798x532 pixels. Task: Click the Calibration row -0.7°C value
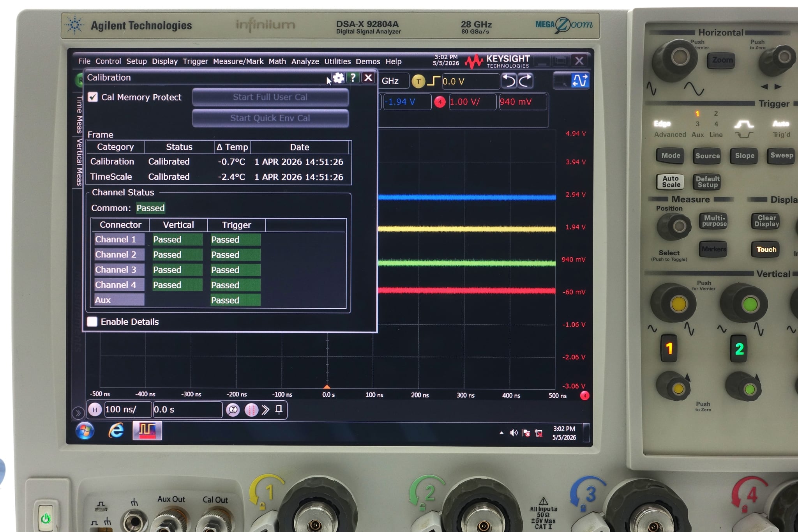click(231, 162)
